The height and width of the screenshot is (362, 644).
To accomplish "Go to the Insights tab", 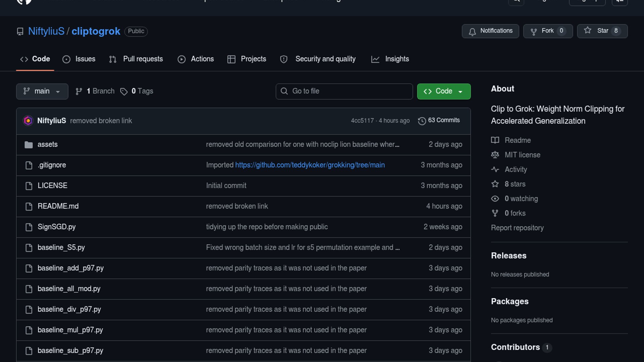I will point(390,59).
